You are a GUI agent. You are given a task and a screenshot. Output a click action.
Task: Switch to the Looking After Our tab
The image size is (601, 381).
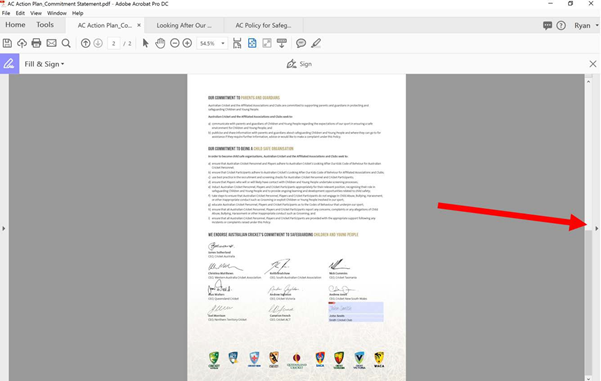(184, 25)
